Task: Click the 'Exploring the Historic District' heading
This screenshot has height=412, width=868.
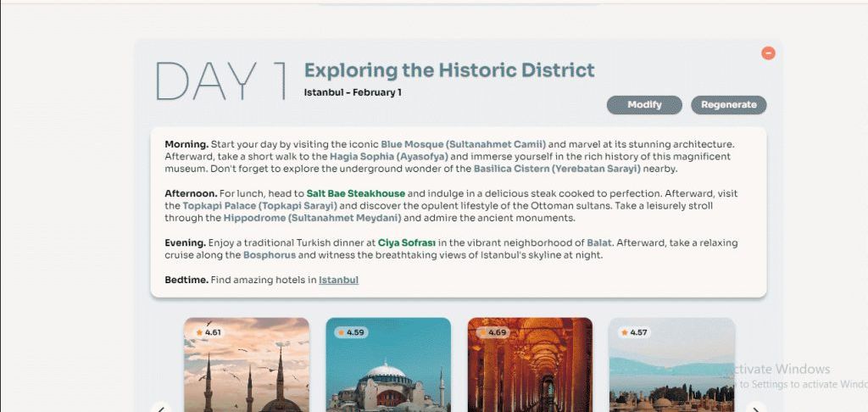Action: click(x=449, y=70)
